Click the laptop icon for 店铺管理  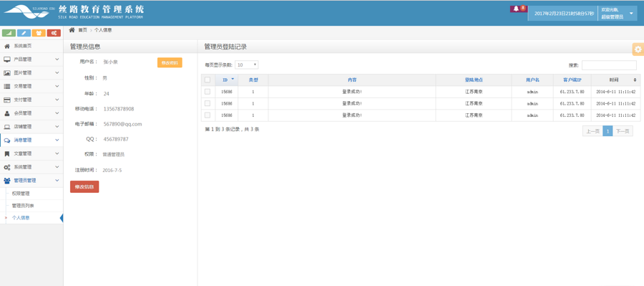tap(7, 127)
